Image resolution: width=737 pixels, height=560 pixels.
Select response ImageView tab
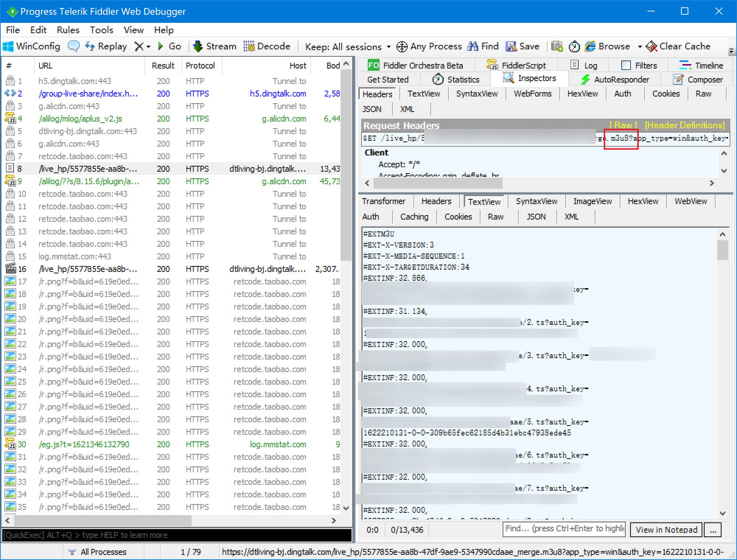point(592,201)
